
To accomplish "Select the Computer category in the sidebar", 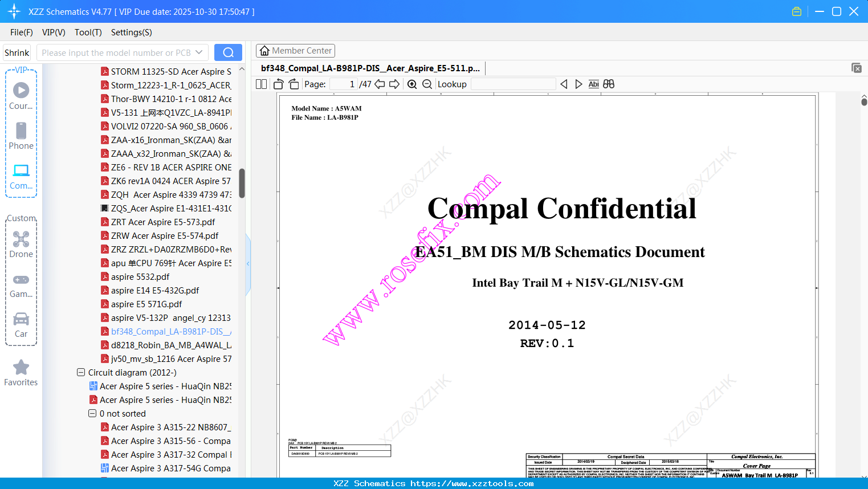I will (21, 176).
